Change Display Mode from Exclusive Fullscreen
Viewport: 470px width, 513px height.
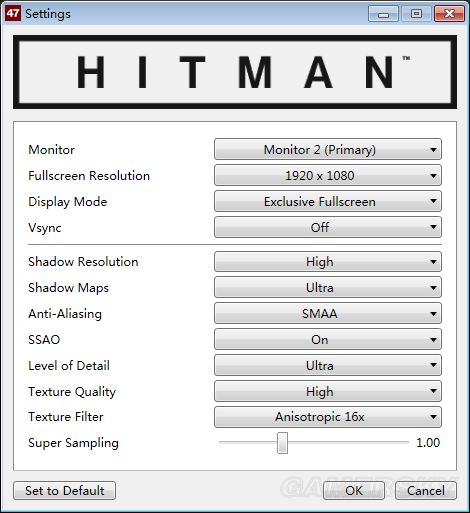pyautogui.click(x=328, y=201)
